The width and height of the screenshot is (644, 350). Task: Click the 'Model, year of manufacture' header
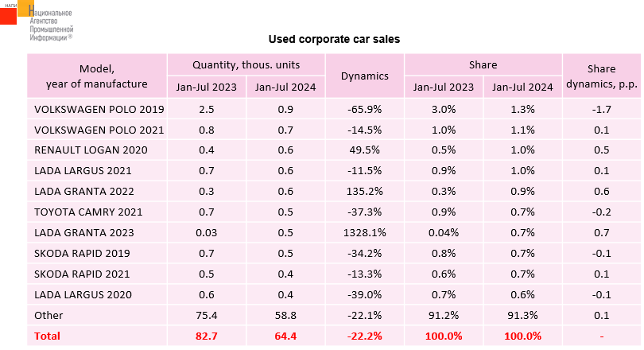click(97, 76)
